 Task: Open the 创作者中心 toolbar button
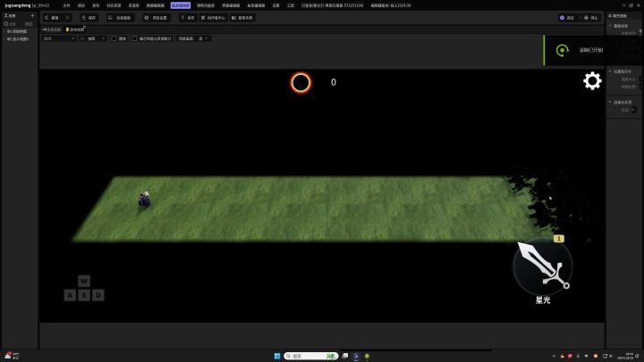(213, 18)
